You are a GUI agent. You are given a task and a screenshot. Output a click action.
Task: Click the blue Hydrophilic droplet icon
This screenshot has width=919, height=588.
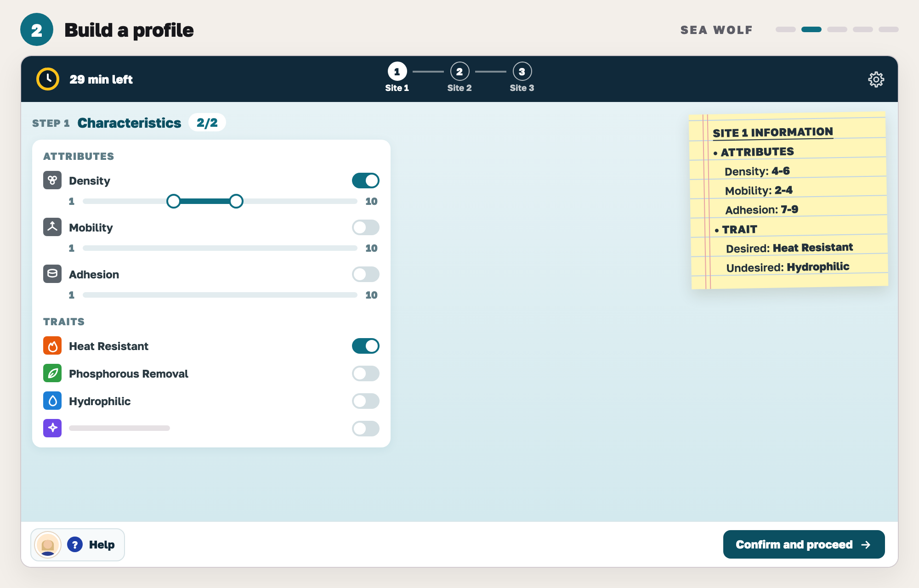[x=52, y=401]
